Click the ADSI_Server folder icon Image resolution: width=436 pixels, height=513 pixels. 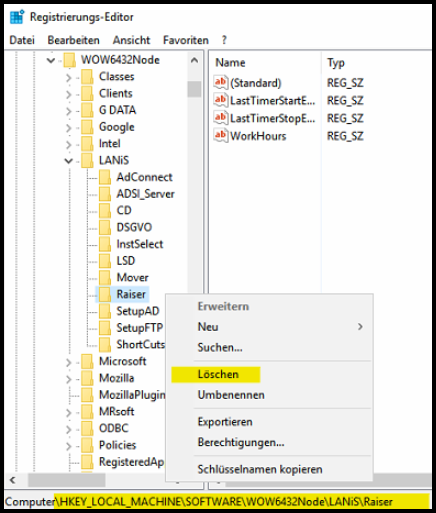point(105,194)
